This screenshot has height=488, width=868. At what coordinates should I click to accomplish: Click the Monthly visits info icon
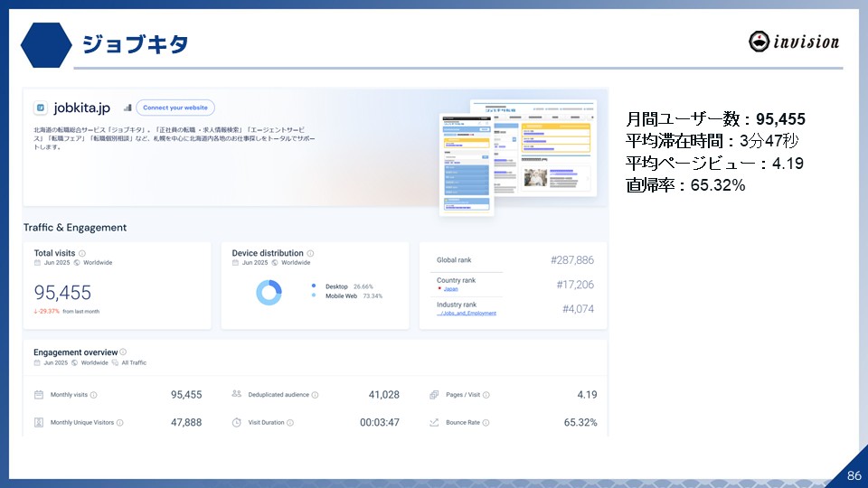pyautogui.click(x=93, y=395)
